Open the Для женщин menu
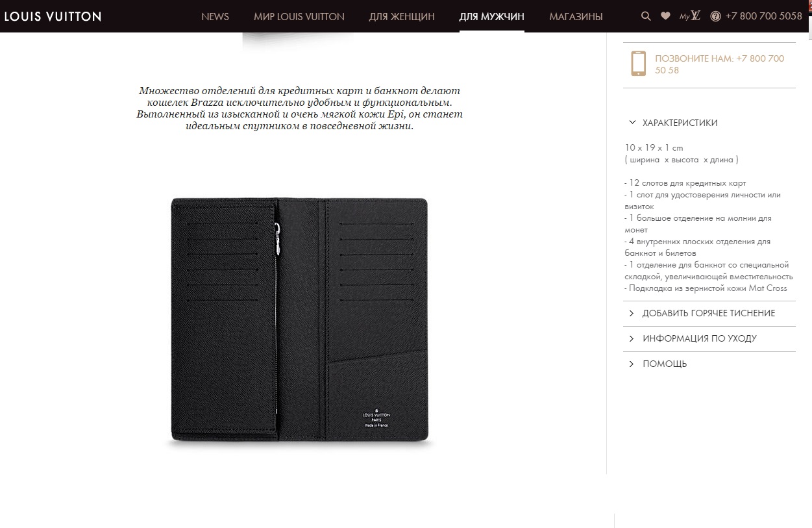Screen dimensions: 812x528 click(x=402, y=16)
